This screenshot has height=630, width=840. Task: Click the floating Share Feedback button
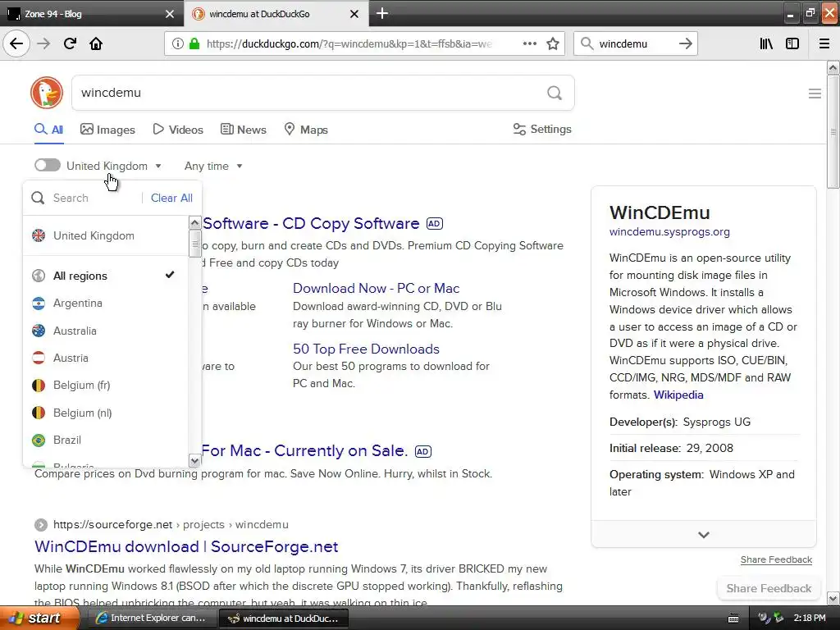point(768,588)
